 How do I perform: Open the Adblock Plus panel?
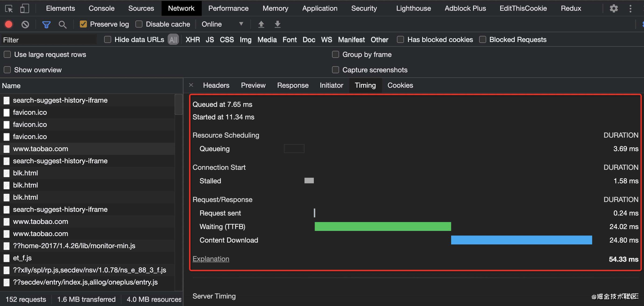tap(465, 8)
